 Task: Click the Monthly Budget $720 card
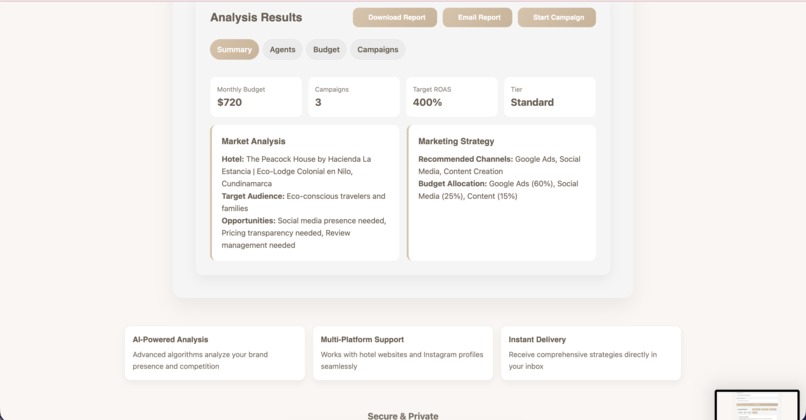click(256, 97)
